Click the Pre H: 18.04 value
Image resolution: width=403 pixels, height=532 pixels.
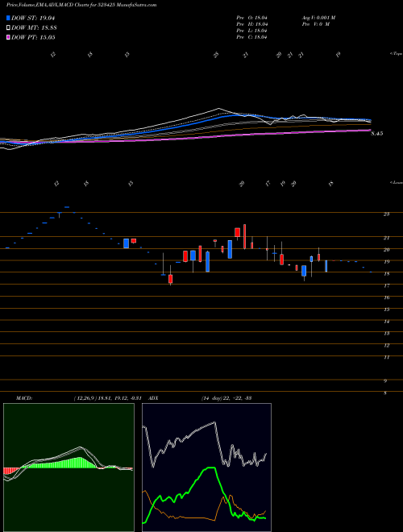tap(252, 24)
